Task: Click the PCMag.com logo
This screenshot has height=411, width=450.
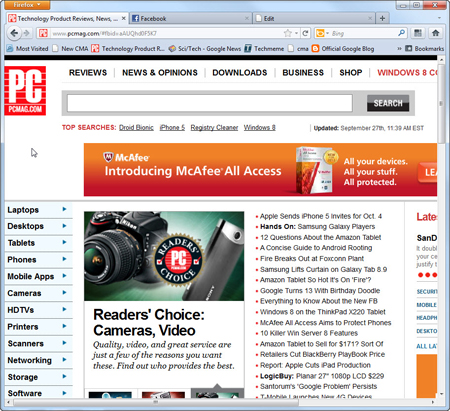Action: point(25,91)
